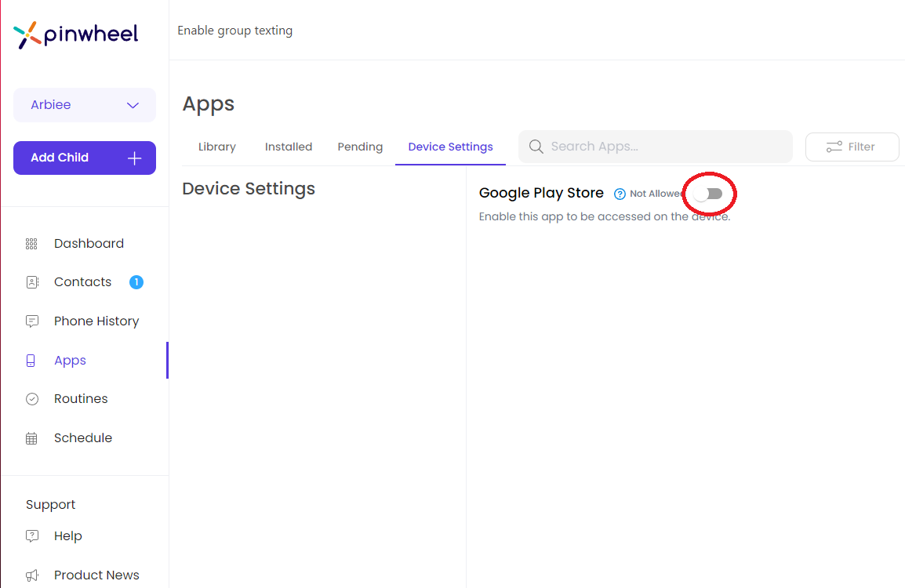The width and height of the screenshot is (905, 588).
Task: Enable the Google Play Store toggle
Action: tap(709, 194)
